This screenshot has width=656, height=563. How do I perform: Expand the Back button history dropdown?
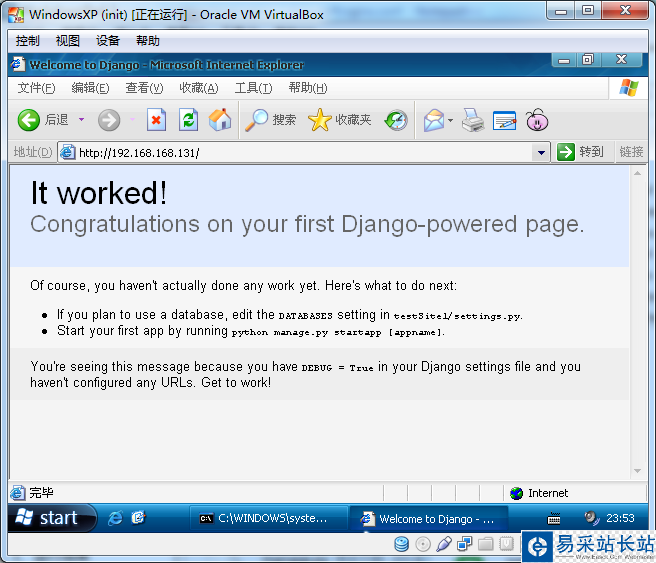coord(81,120)
